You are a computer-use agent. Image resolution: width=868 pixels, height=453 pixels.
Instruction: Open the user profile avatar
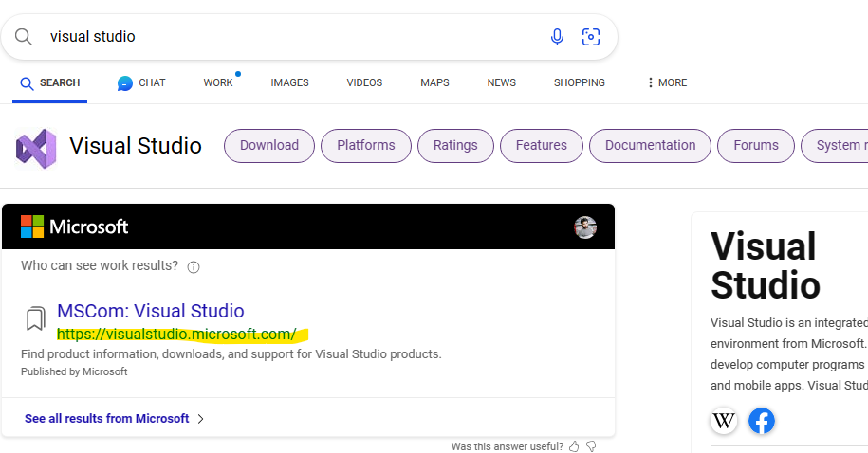tap(585, 227)
